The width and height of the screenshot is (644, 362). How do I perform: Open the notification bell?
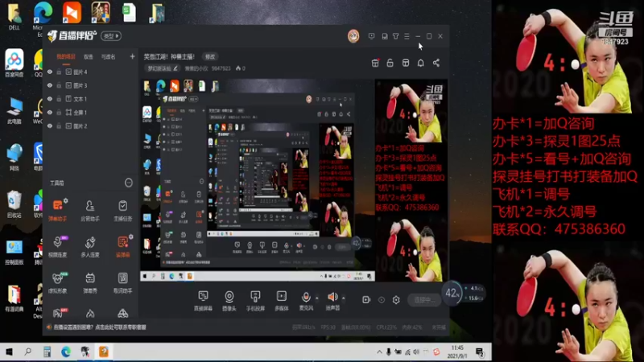tap(420, 63)
